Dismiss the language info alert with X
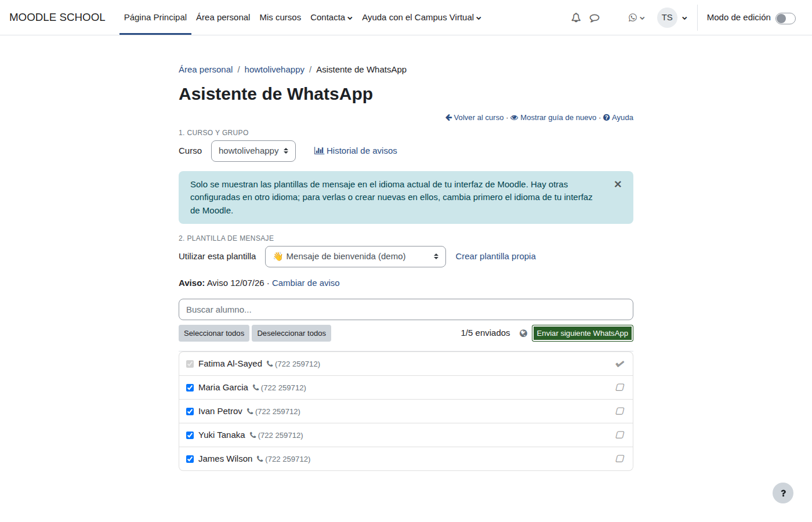Viewport: 812px width, 522px height. click(x=618, y=184)
